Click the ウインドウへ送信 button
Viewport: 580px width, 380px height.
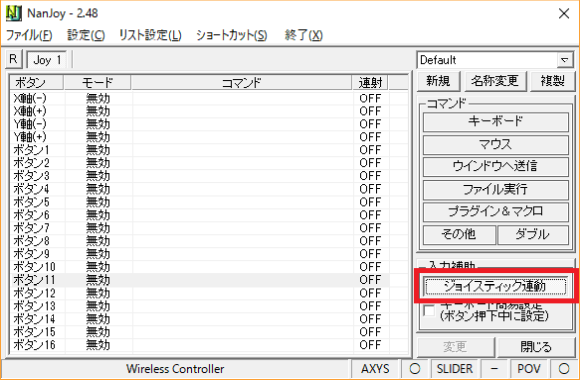pos(496,167)
